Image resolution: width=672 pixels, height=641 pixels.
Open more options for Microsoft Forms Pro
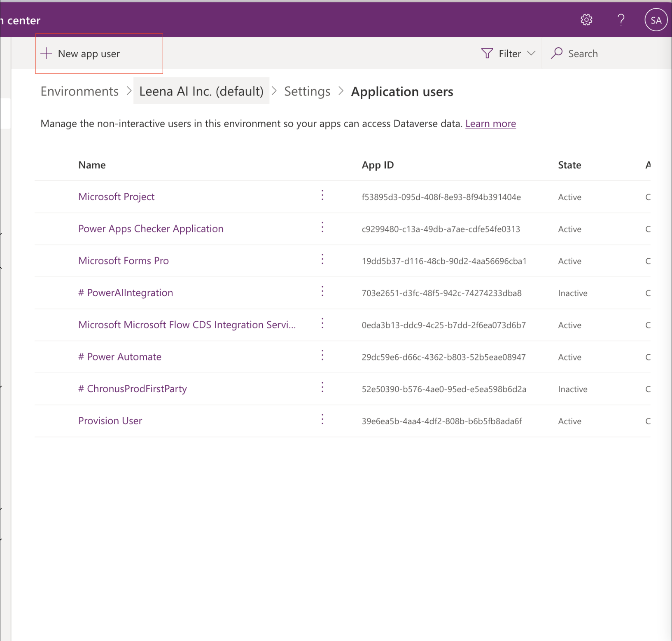coord(322,260)
